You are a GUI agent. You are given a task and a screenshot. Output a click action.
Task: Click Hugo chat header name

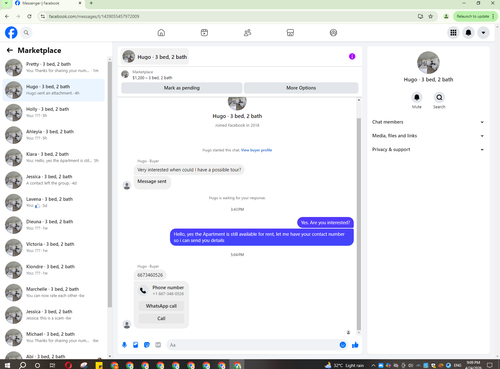point(162,57)
